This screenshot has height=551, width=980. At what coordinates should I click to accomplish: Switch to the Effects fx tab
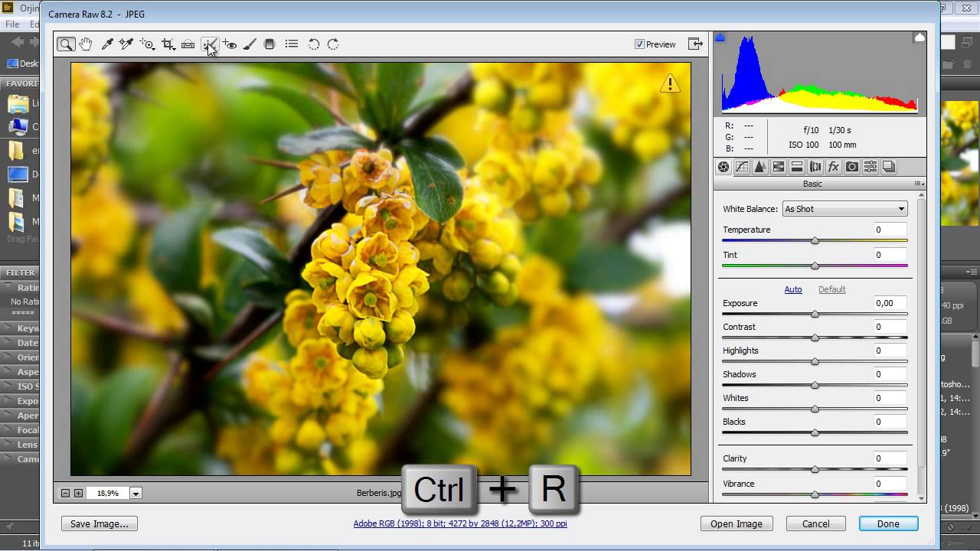click(x=834, y=167)
